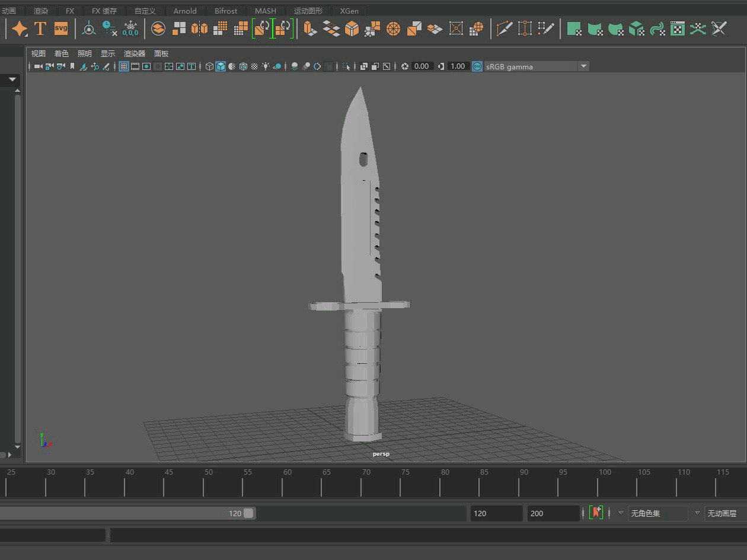Click the 无动画层 animation layer button
The height and width of the screenshot is (560, 747).
722,513
